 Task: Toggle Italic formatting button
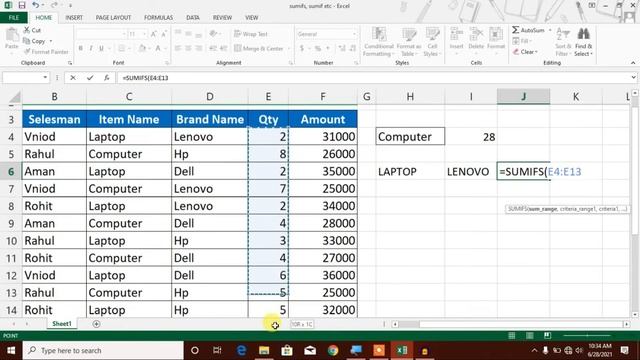(91, 49)
